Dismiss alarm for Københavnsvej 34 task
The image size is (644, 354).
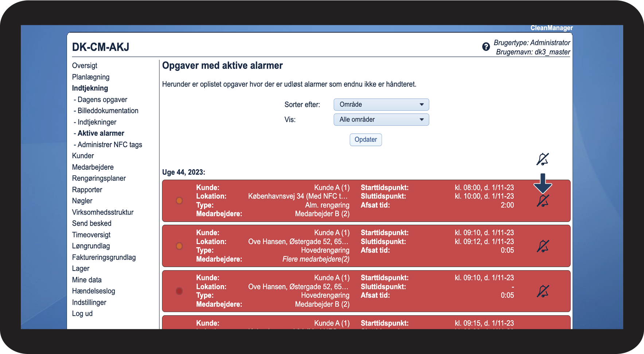[x=543, y=201]
